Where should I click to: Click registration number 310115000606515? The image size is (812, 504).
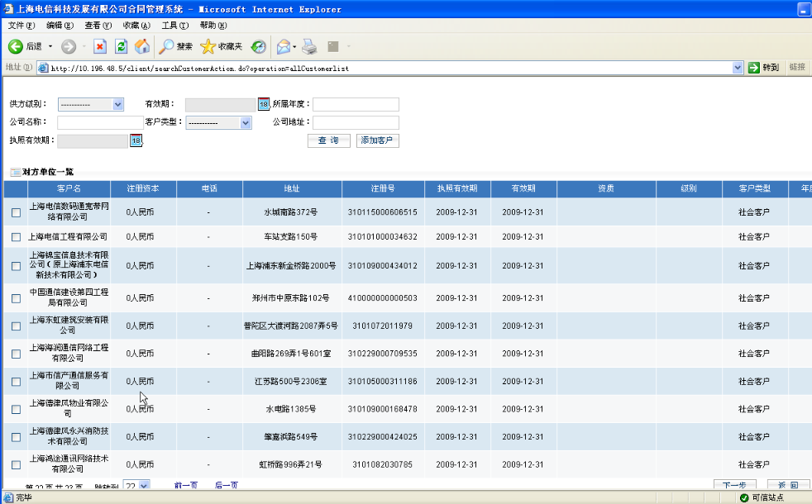coord(383,212)
